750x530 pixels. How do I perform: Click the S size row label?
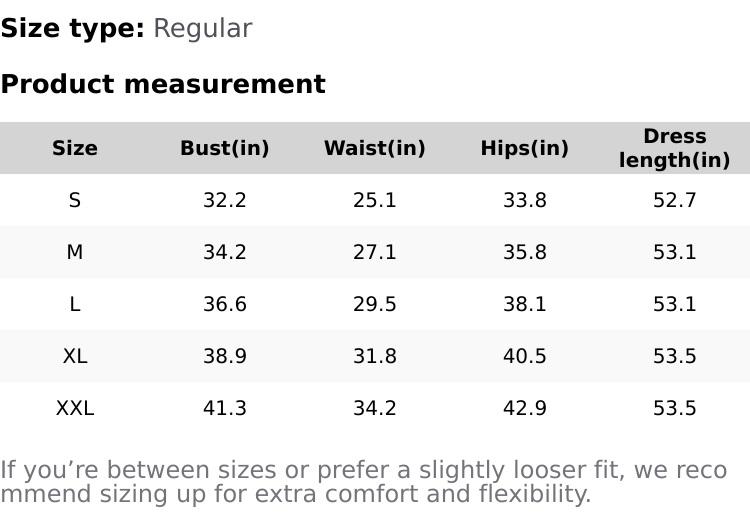click(x=75, y=200)
